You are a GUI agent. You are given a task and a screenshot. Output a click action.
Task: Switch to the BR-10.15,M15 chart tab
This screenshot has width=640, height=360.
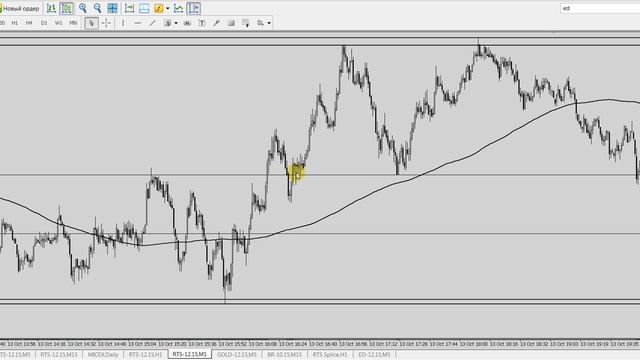284,355
